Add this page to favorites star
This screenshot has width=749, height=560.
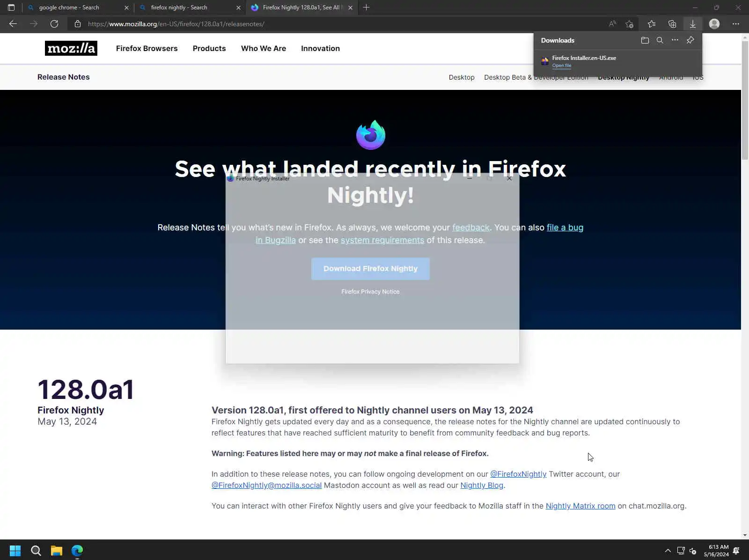[630, 24]
